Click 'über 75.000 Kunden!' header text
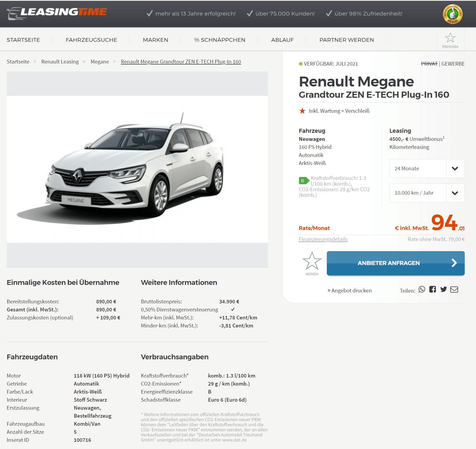Screen dimensions: 476x449 (x=285, y=13)
